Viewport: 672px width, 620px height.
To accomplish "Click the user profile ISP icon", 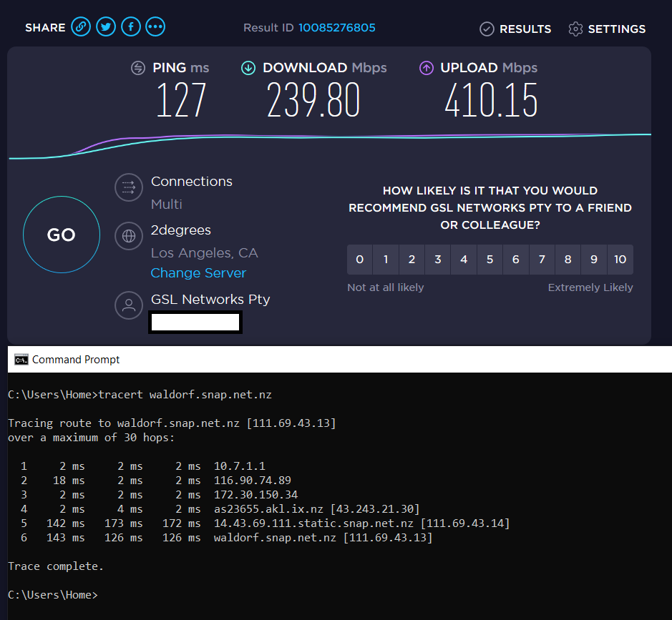I will click(129, 305).
